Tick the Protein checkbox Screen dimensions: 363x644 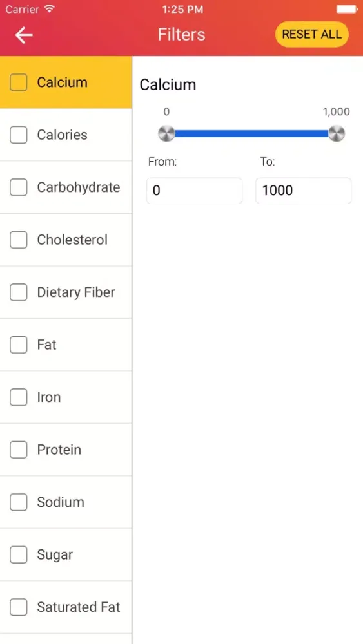click(x=19, y=450)
